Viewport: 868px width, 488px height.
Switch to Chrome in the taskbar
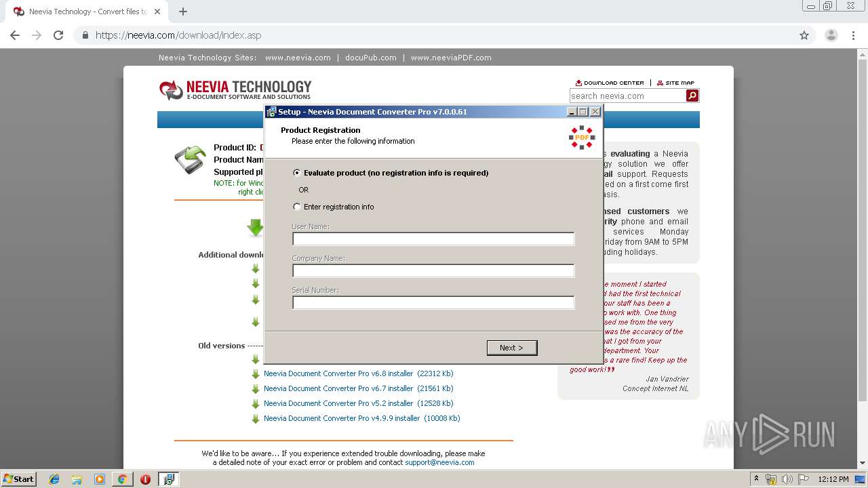coord(122,479)
